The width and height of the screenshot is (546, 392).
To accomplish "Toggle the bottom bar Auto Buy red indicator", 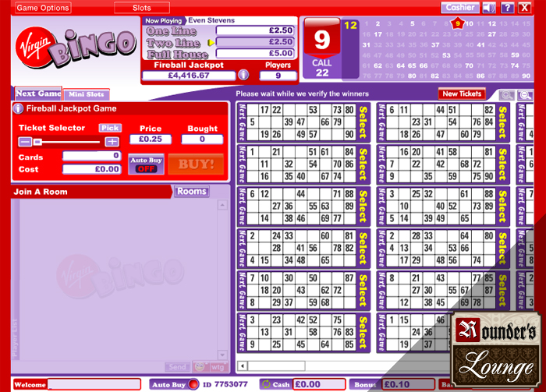I will (x=193, y=384).
